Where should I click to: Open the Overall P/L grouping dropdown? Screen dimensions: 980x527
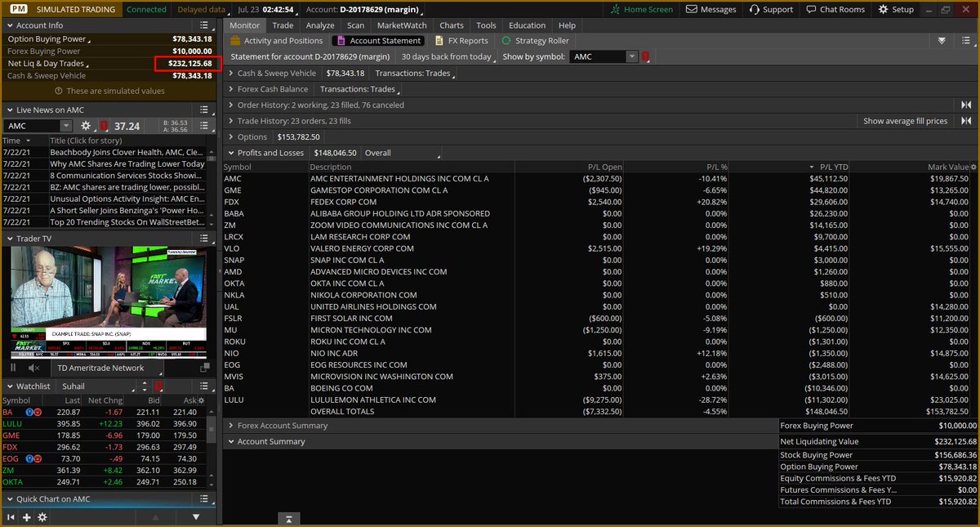(x=402, y=153)
